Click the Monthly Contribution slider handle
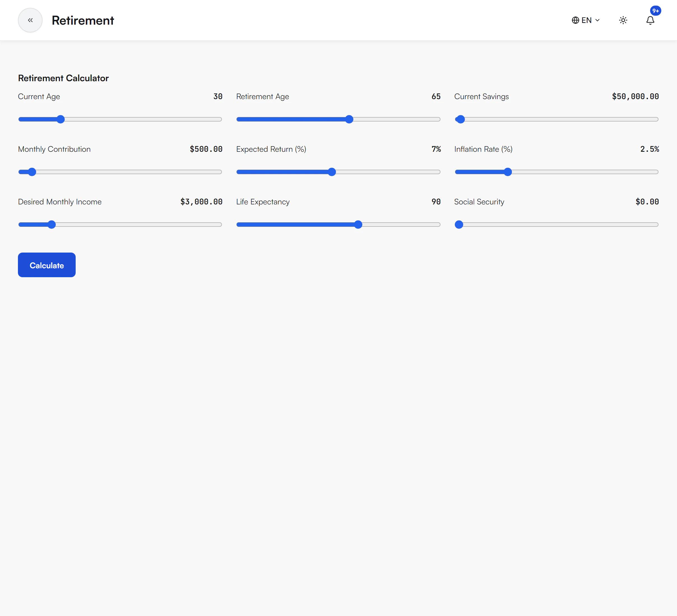The height and width of the screenshot is (616, 677). (32, 172)
